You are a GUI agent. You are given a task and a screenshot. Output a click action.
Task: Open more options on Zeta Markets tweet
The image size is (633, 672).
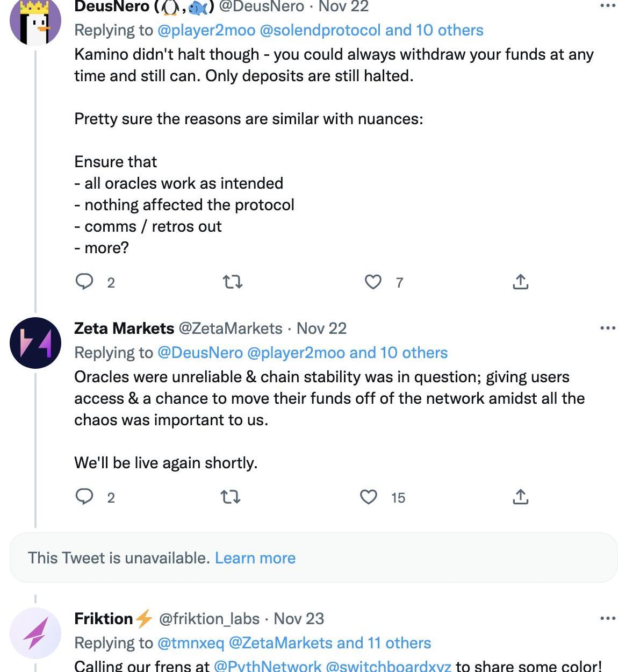tap(608, 328)
